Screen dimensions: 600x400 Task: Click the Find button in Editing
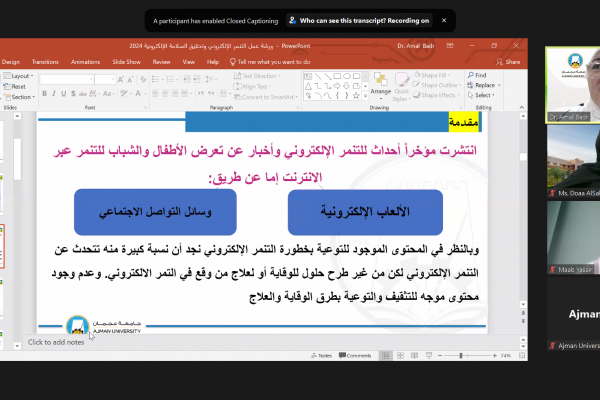click(x=477, y=75)
